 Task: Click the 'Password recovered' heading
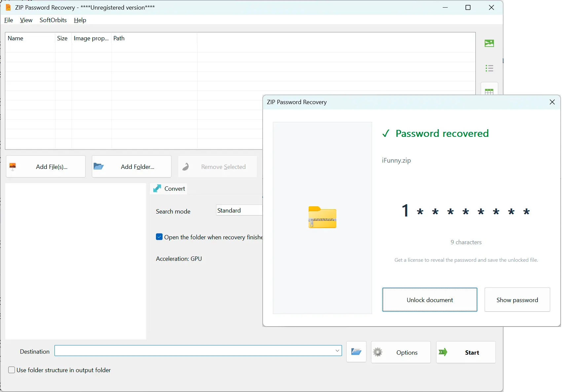pos(442,133)
